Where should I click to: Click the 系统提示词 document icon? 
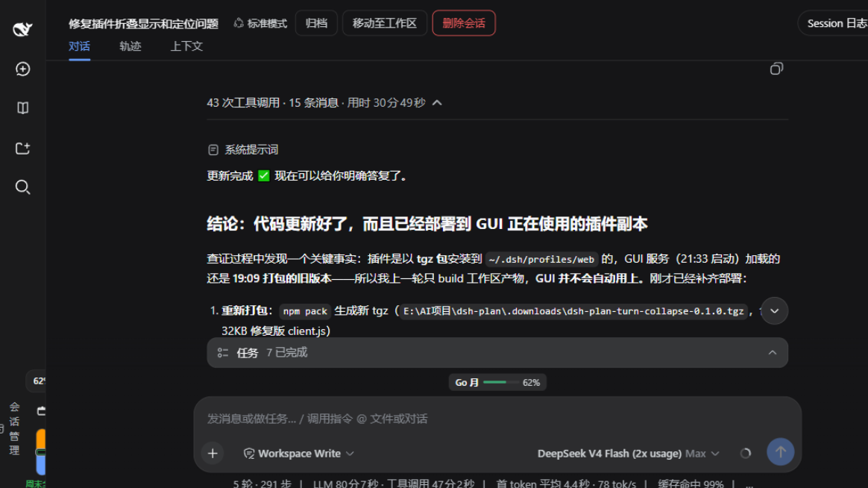[x=213, y=149]
